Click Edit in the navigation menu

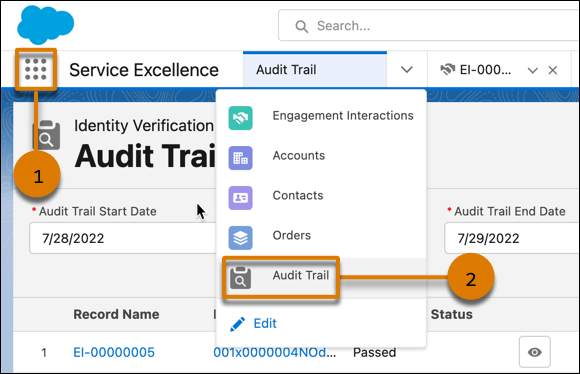click(265, 323)
